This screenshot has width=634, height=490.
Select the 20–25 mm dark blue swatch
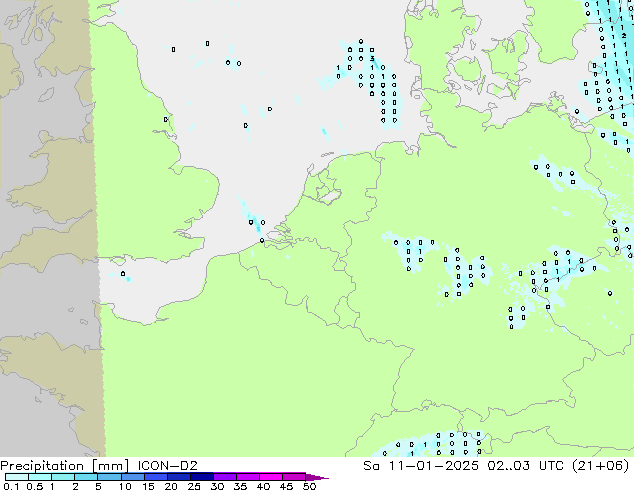tap(179, 477)
